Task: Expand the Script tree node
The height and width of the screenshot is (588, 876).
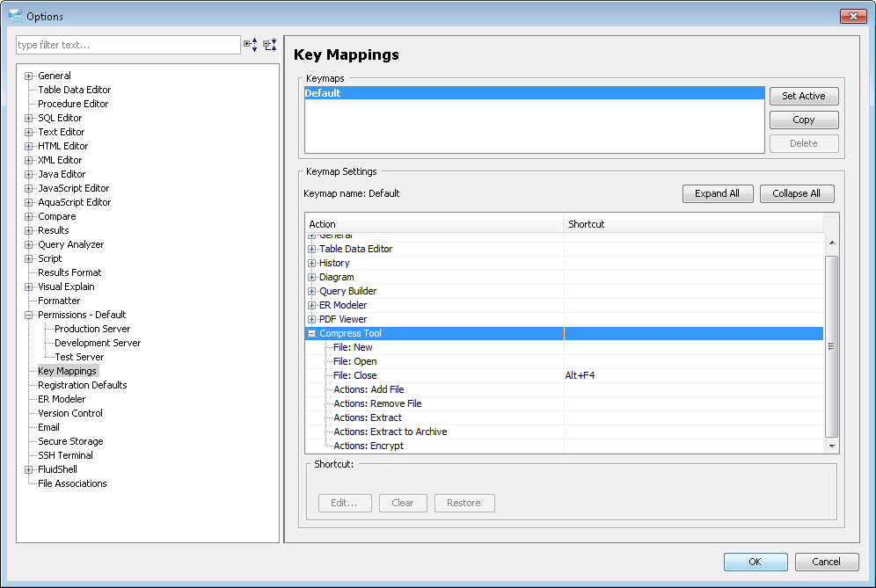Action: (x=28, y=259)
